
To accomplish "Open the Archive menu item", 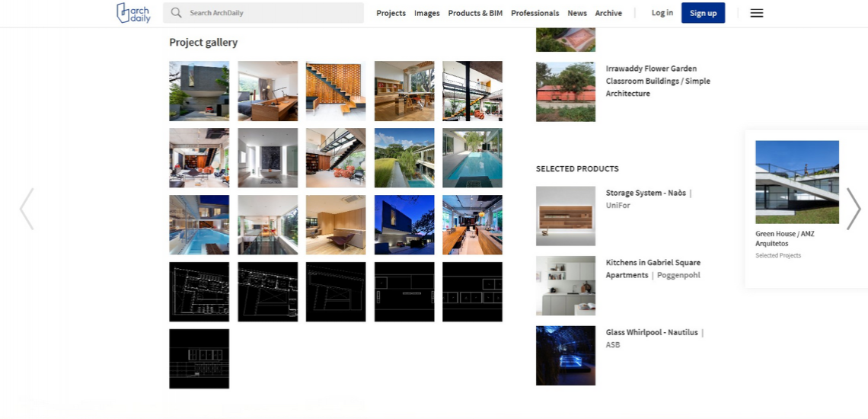I will (x=608, y=13).
